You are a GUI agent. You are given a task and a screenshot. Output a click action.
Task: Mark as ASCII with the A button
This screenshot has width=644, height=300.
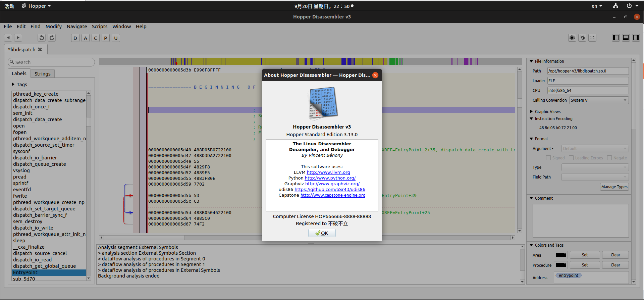tap(86, 38)
